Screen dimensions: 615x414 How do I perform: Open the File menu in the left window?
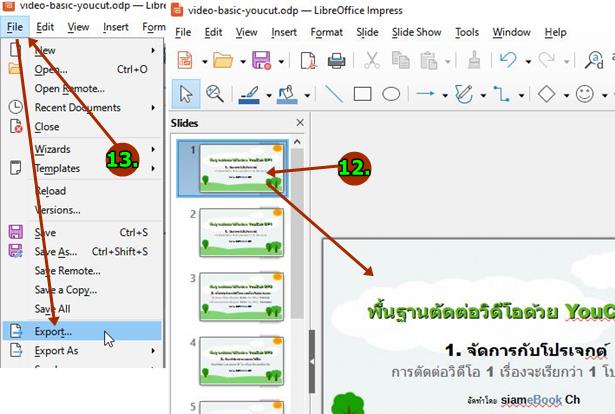15,27
